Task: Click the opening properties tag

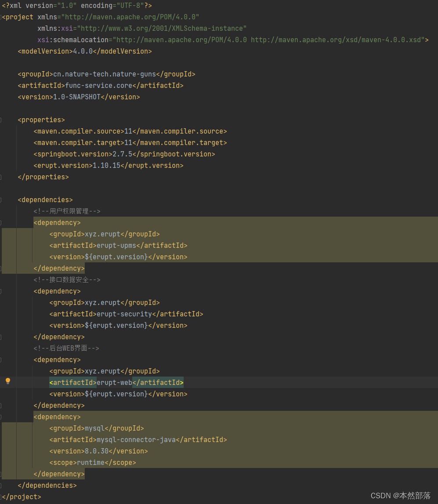Action: (41, 120)
